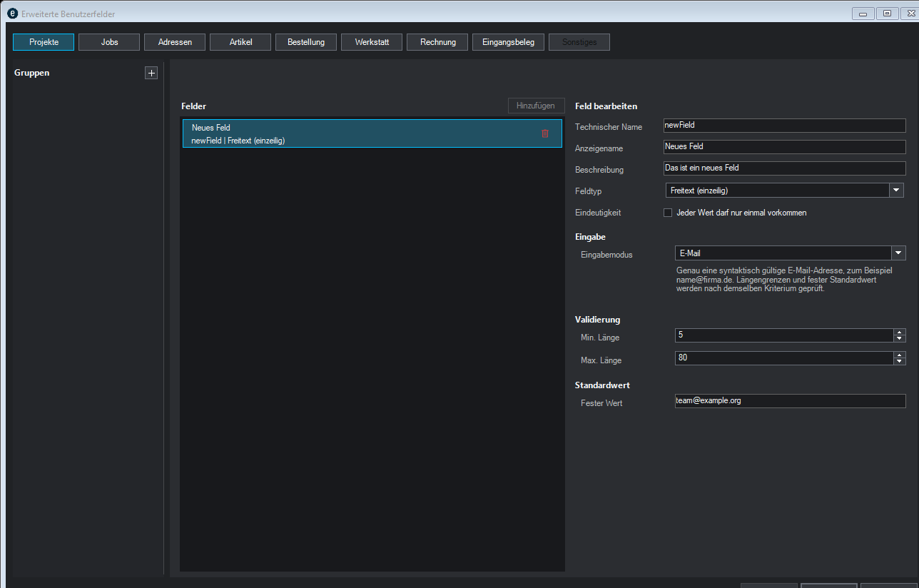Increase Max. Länge with the up arrow
This screenshot has height=588, width=919.
[x=900, y=355]
